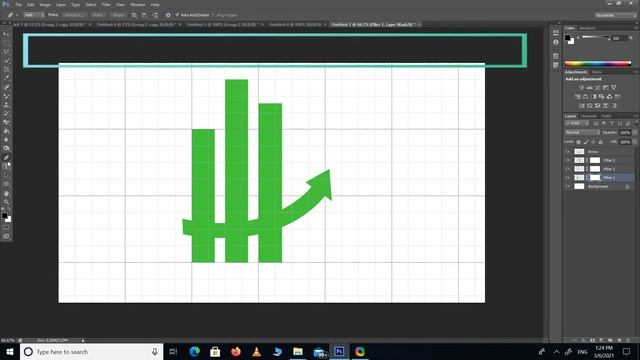Select the Arrow layer thumbnail

(x=579, y=151)
